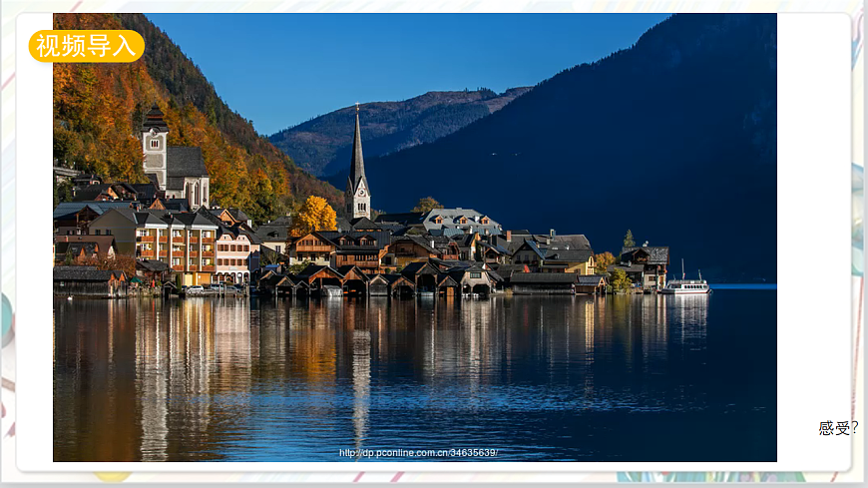Image resolution: width=868 pixels, height=488 pixels.
Task: Click the ferry boat's reflection in the water
Action: [x=688, y=319]
